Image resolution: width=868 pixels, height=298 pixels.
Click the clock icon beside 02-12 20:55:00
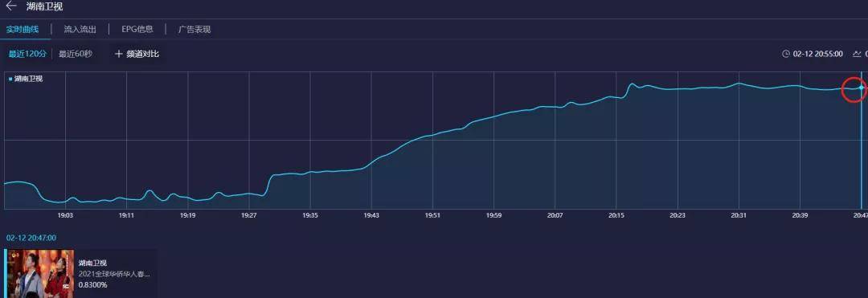[785, 54]
